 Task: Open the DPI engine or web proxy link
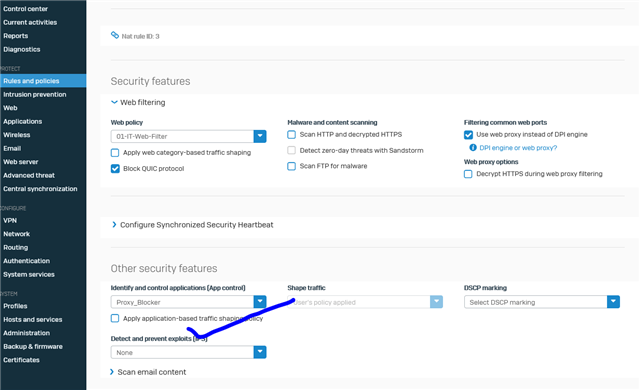(518, 148)
